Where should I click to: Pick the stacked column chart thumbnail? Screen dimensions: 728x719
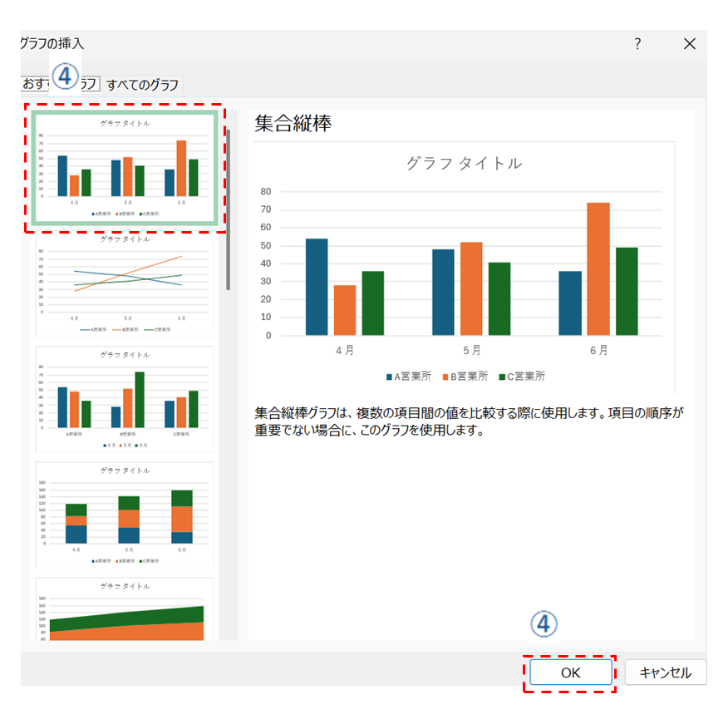point(125,515)
